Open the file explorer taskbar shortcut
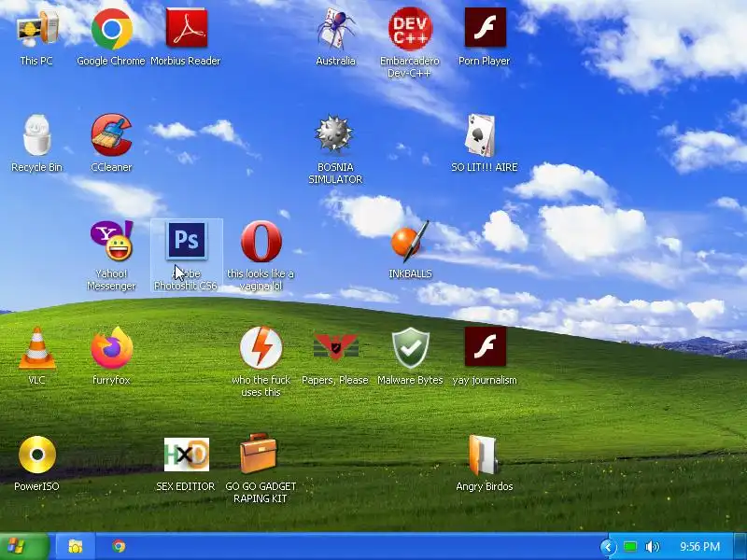The width and height of the screenshot is (747, 560). (x=76, y=546)
